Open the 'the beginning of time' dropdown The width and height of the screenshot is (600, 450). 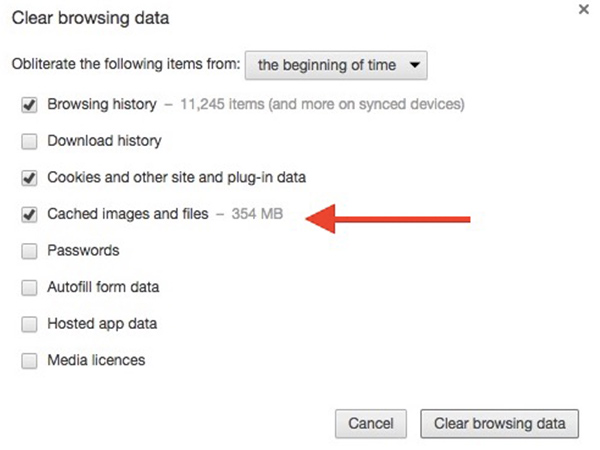pyautogui.click(x=338, y=65)
